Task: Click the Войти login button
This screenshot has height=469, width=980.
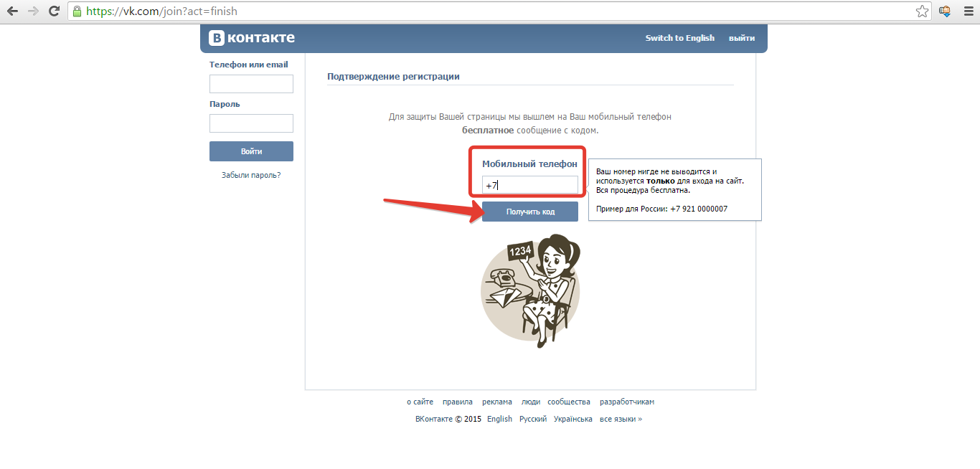Action: pos(251,151)
